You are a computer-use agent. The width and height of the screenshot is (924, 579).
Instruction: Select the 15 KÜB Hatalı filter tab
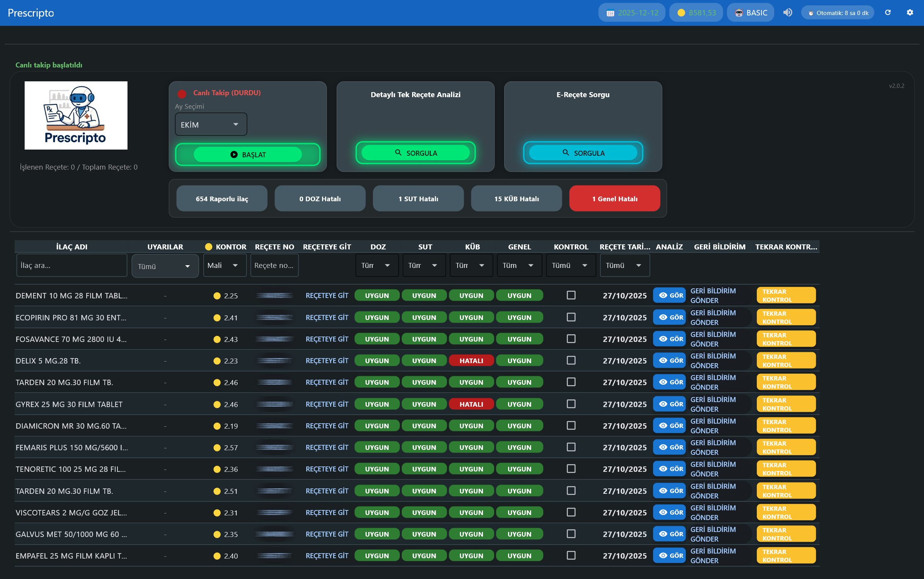tap(516, 199)
